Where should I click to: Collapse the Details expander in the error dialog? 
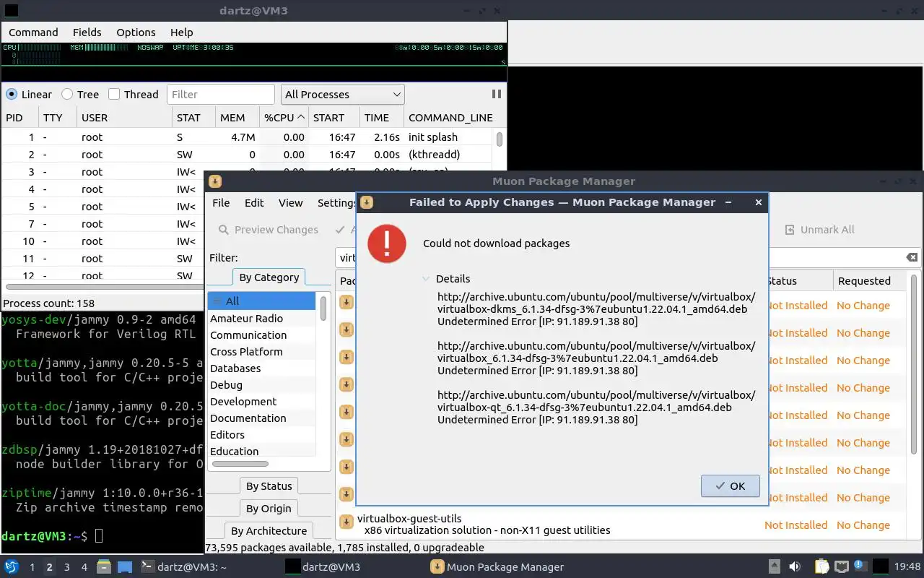coord(427,279)
